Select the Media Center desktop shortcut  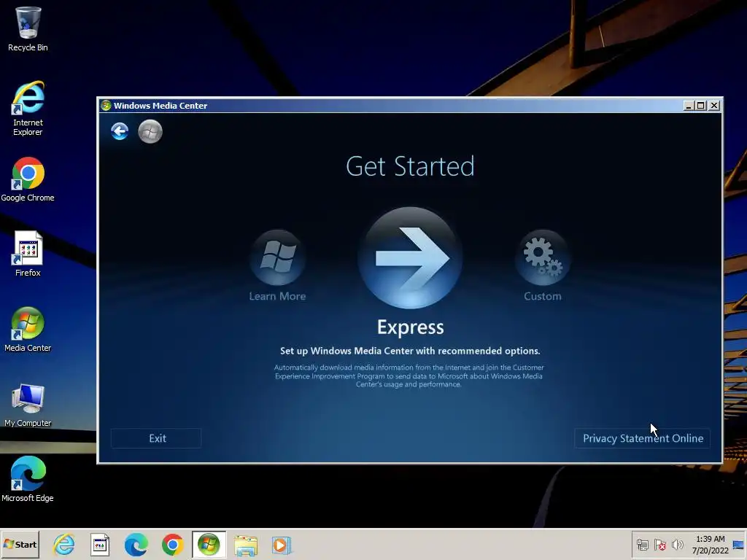tap(28, 329)
